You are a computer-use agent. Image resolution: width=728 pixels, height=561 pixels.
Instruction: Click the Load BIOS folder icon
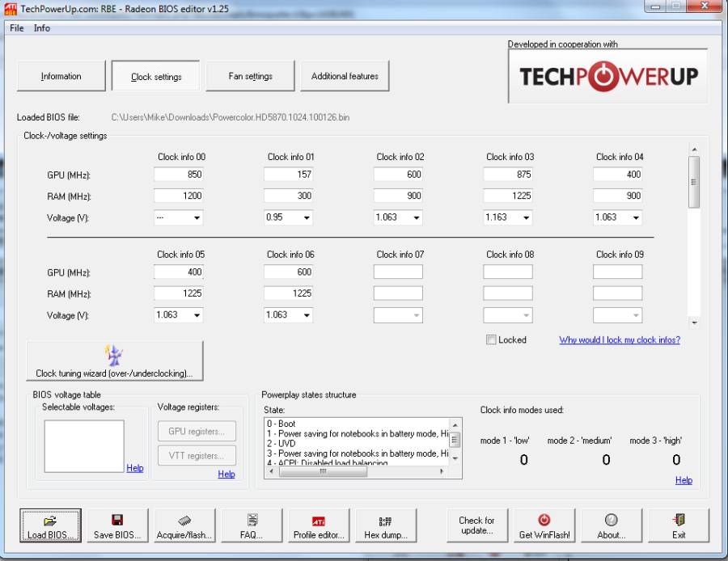[49, 521]
